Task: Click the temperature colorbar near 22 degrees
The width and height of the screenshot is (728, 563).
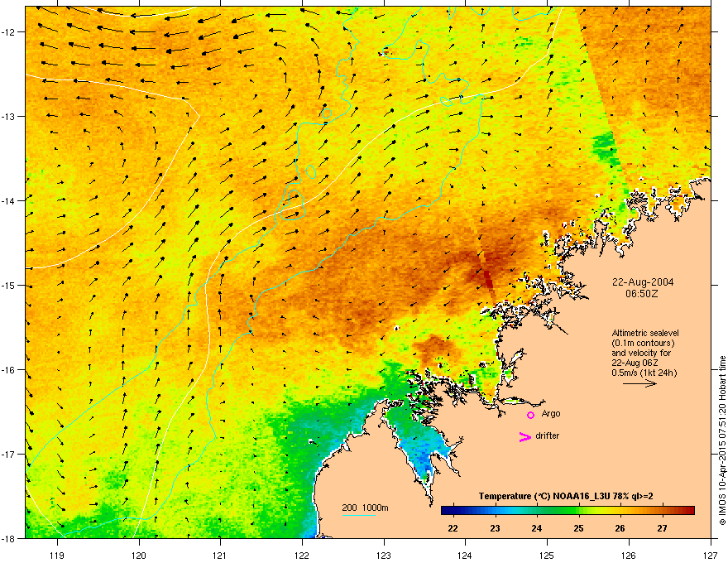Action: click(453, 511)
